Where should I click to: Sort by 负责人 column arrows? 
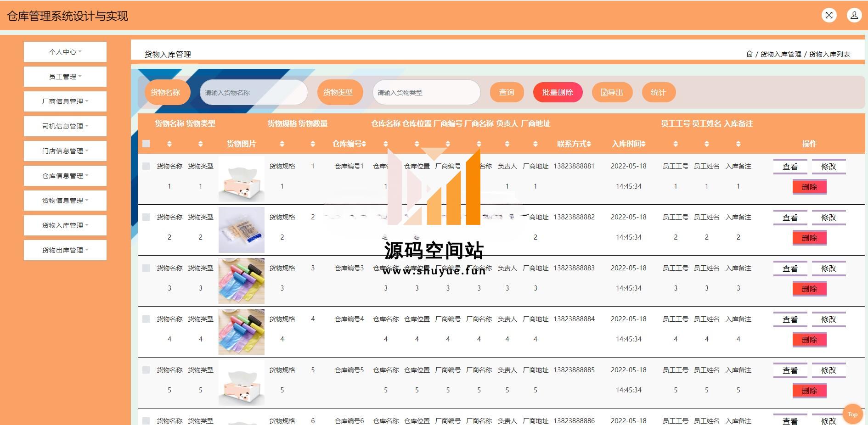pyautogui.click(x=507, y=144)
